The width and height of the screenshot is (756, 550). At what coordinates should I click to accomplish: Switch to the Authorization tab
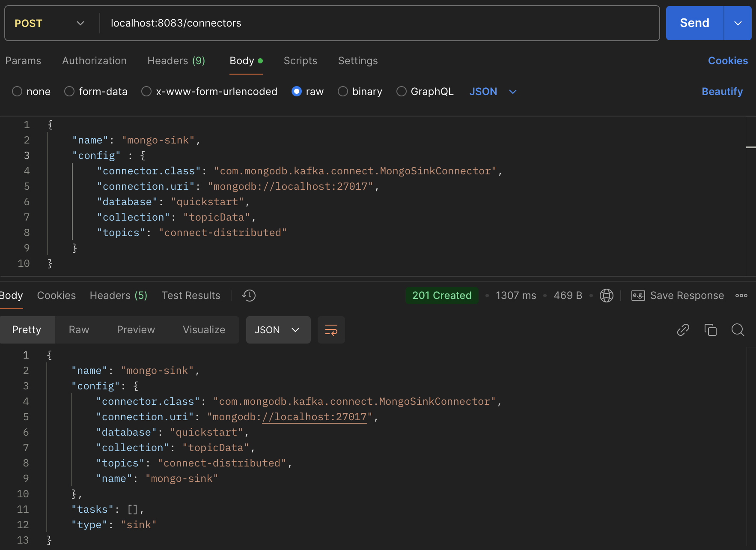[x=94, y=61]
